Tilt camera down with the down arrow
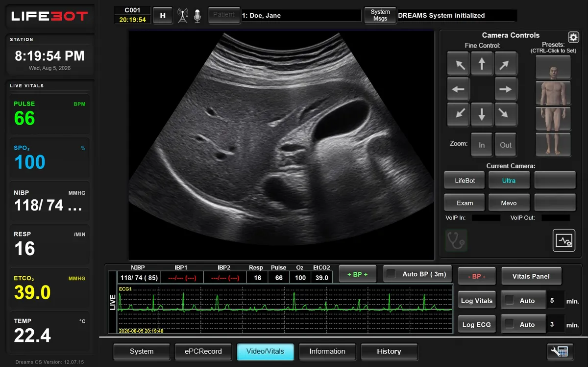This screenshot has width=588, height=367. point(482,114)
